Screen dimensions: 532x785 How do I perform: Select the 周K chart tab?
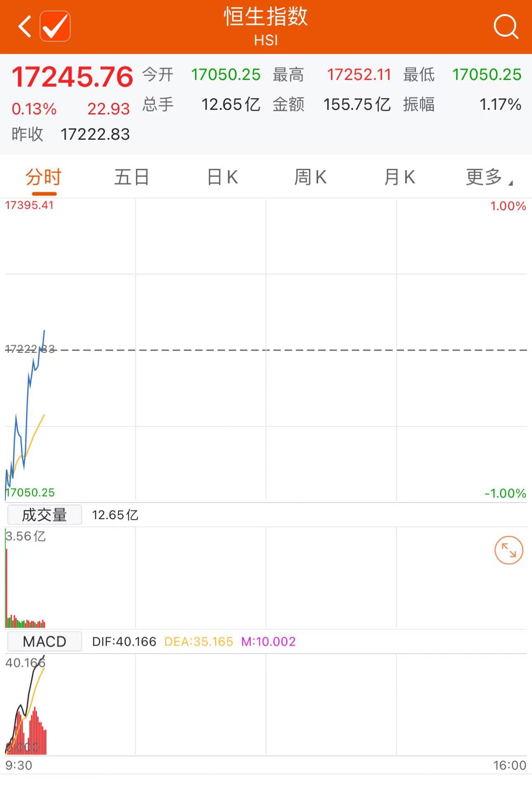(310, 178)
